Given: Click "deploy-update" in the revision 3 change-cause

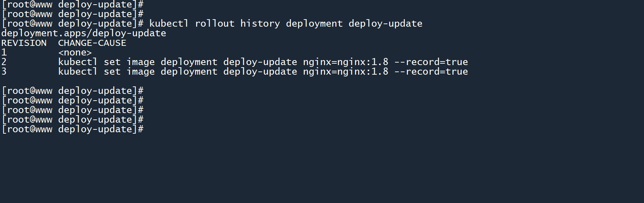Looking at the screenshot, I should [x=260, y=72].
